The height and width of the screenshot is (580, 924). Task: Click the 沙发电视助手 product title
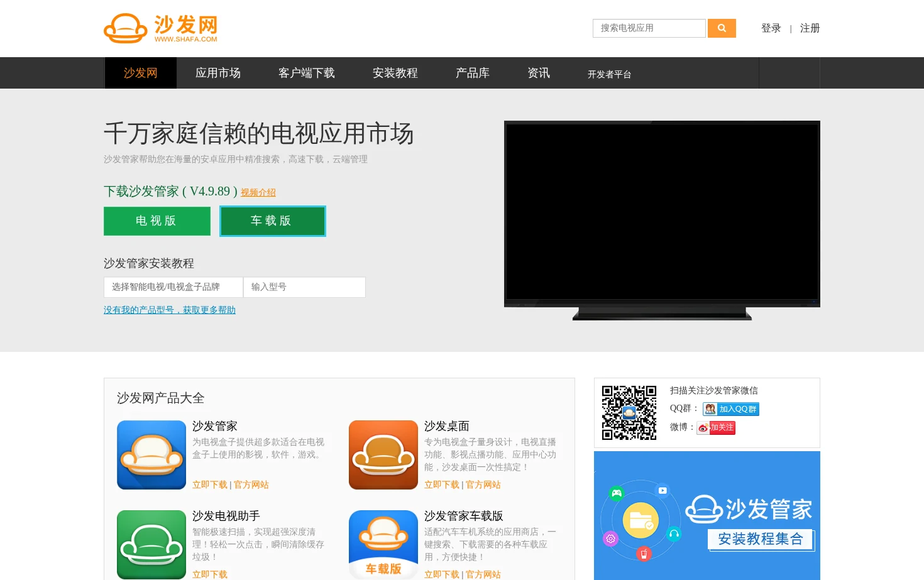226,516
